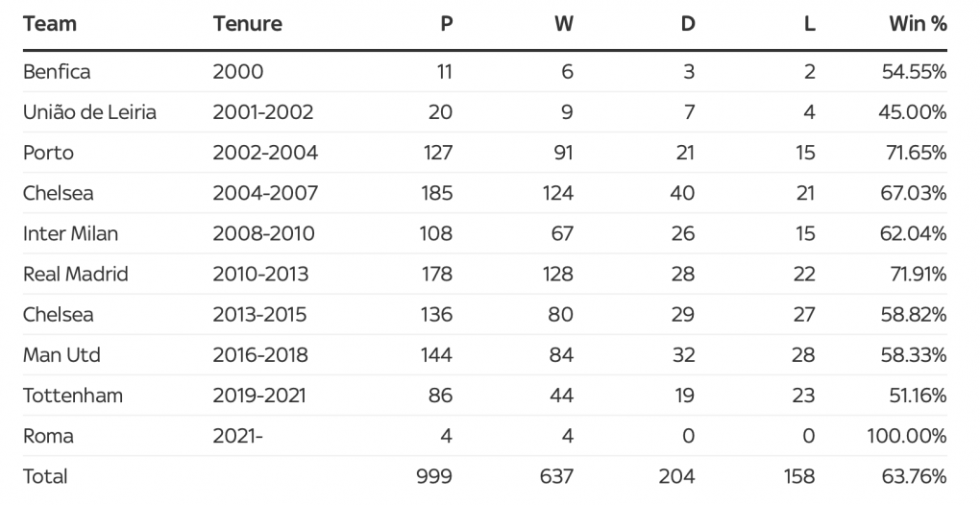Select the Inter Milan team cell
The image size is (980, 505).
71,233
